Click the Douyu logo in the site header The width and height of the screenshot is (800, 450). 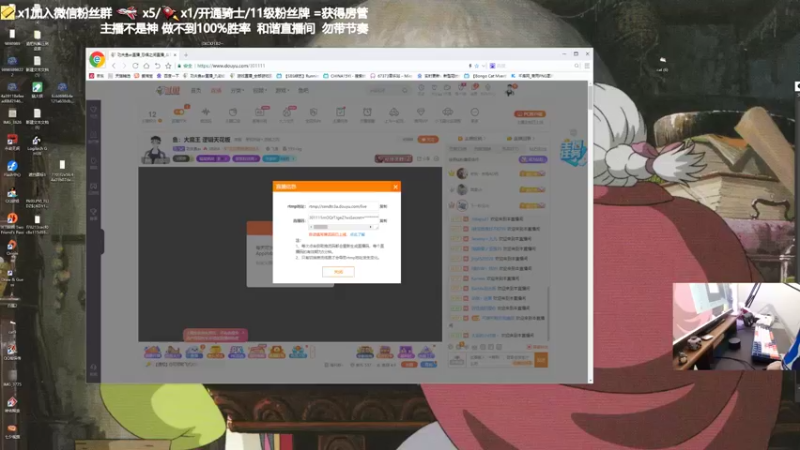point(168,90)
